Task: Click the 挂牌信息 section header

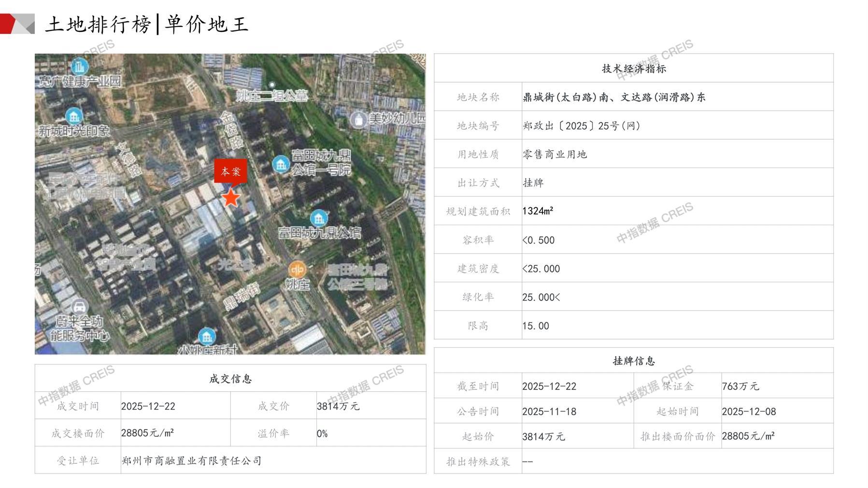Action: click(x=633, y=361)
